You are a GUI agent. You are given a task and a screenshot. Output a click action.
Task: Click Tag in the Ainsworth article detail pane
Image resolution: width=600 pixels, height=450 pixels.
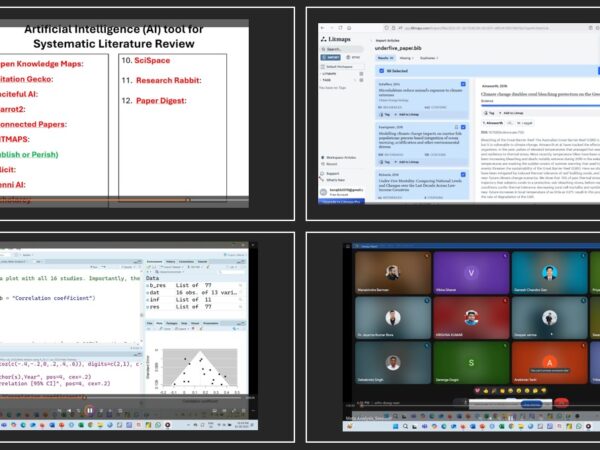pos(489,113)
